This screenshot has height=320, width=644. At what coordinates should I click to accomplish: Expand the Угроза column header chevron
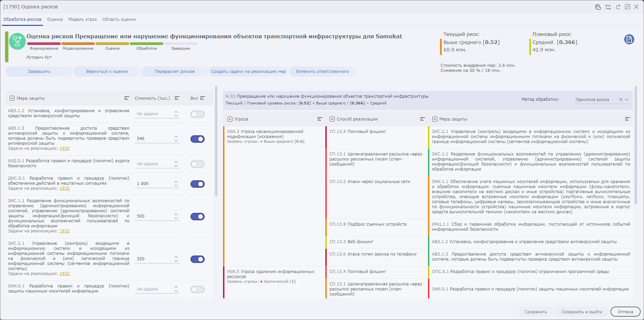[x=230, y=119]
